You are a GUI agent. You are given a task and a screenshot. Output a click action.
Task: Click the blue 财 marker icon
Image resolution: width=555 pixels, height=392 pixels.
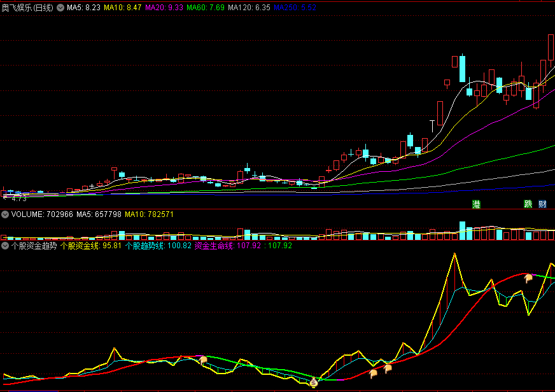[542, 204]
